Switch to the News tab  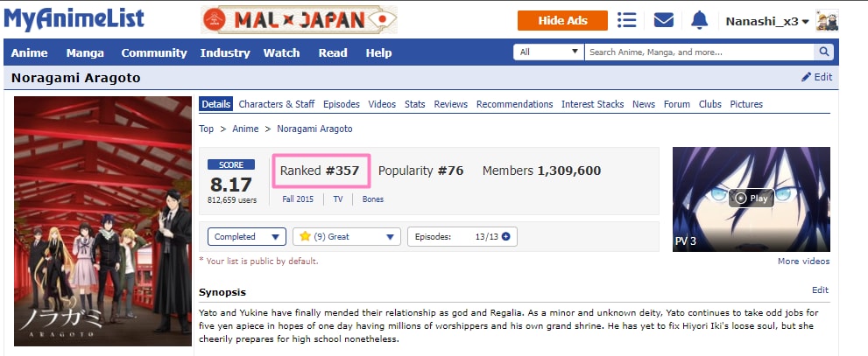tap(644, 104)
